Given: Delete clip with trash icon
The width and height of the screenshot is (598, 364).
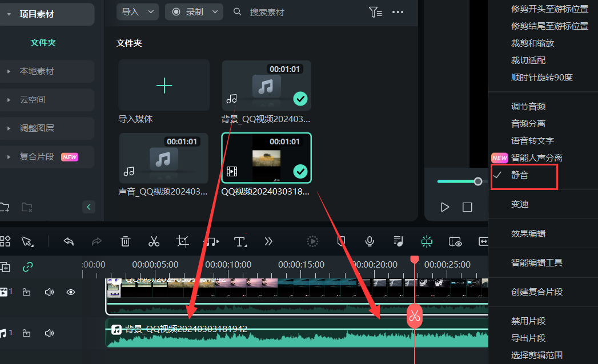Looking at the screenshot, I should pyautogui.click(x=126, y=241).
